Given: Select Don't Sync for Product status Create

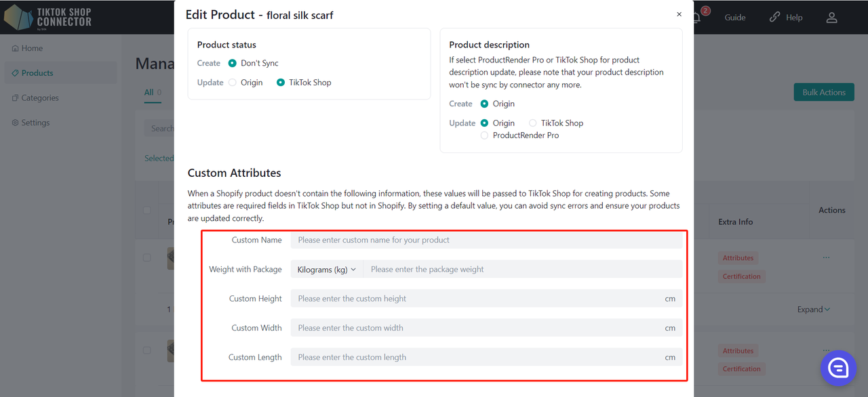Looking at the screenshot, I should click(x=233, y=63).
